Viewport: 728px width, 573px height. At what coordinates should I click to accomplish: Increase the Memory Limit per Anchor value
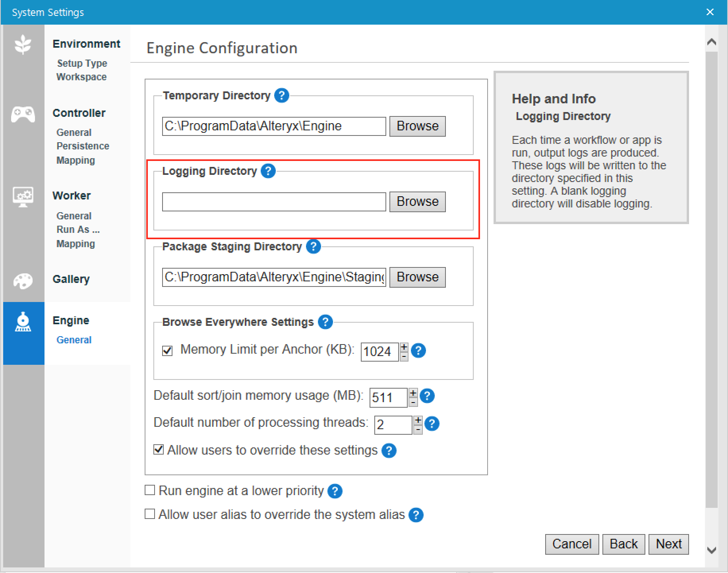[x=404, y=347]
